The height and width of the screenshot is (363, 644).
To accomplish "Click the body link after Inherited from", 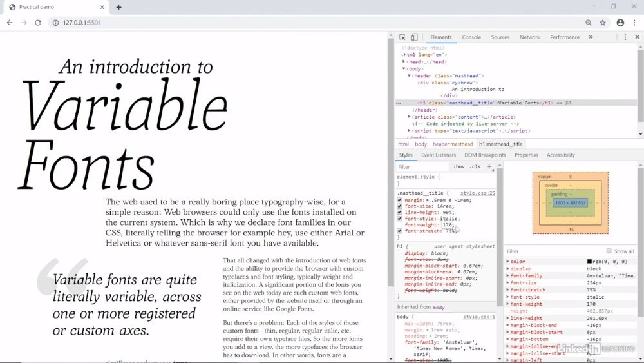I will coord(439,307).
